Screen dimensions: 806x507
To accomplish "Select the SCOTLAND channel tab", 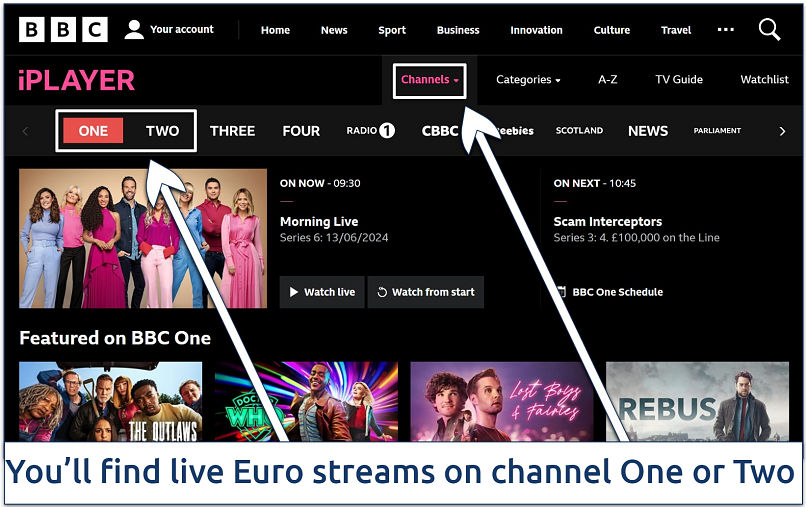I will (x=579, y=131).
